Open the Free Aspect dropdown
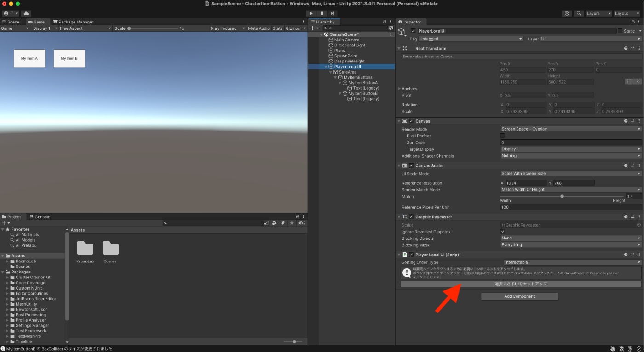Viewport: 644px width, 352px height. tap(85, 28)
